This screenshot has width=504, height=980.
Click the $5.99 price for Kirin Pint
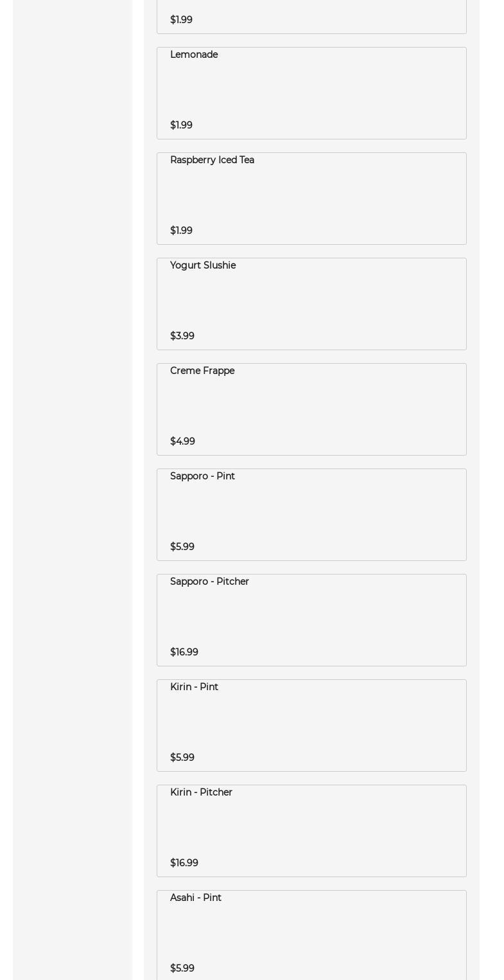tap(182, 758)
